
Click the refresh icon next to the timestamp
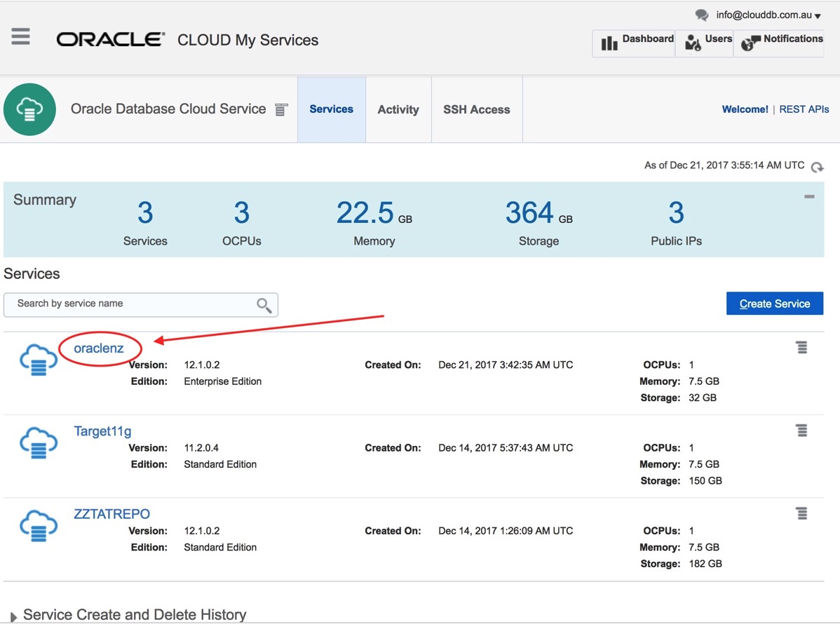pyautogui.click(x=817, y=167)
